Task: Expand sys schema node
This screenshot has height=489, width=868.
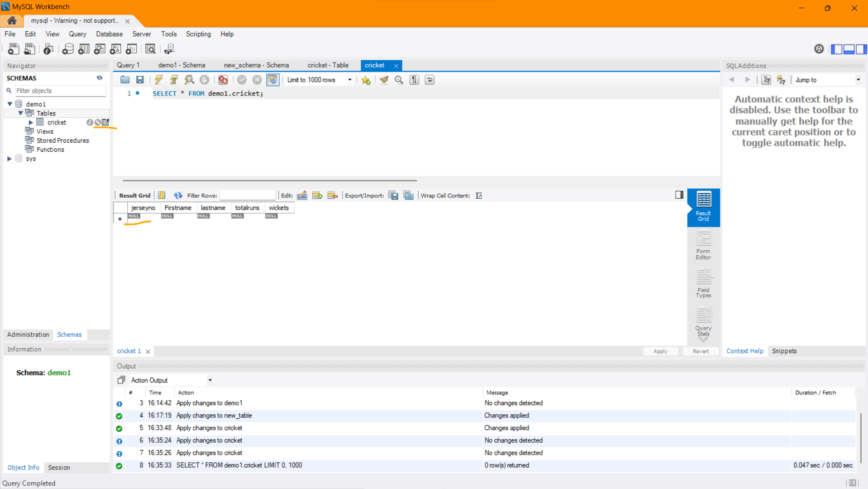Action: pyautogui.click(x=10, y=158)
